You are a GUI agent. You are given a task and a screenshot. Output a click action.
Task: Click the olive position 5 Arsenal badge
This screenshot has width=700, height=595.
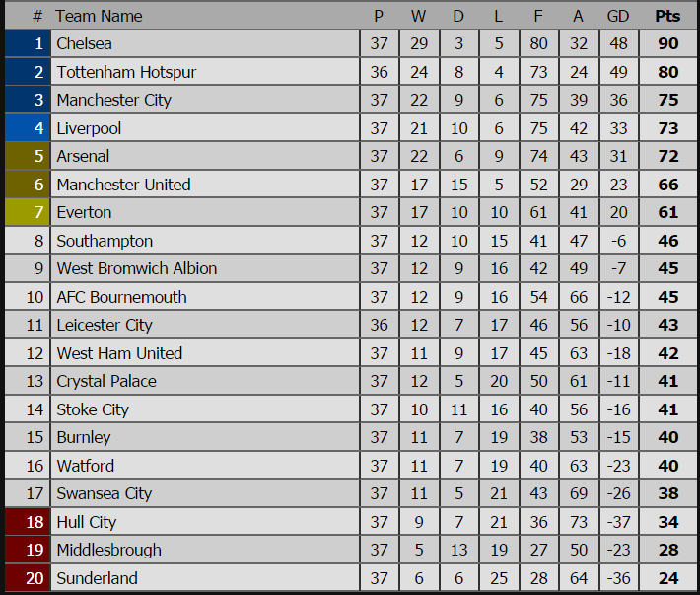pyautogui.click(x=28, y=156)
